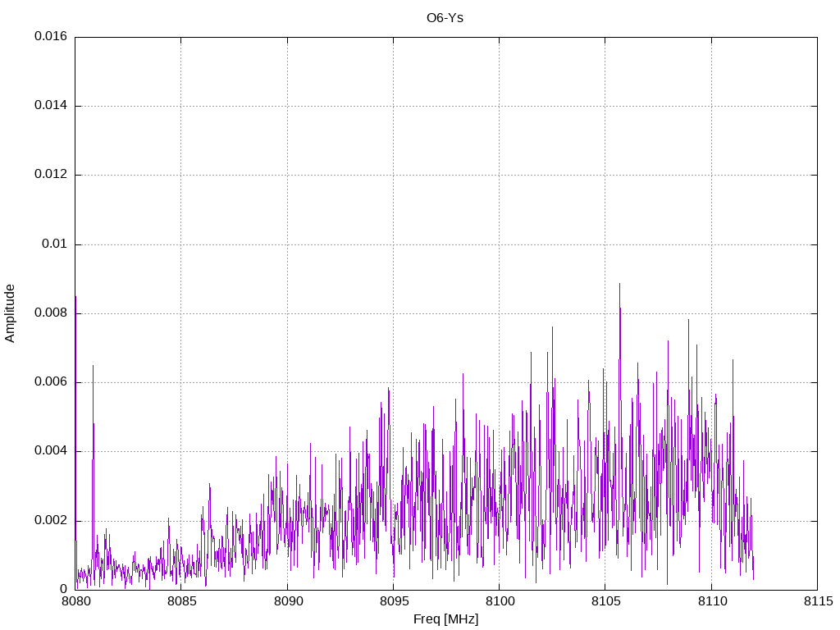Click the 8090 tick label on x-axis
840x630 pixels.
[287, 602]
